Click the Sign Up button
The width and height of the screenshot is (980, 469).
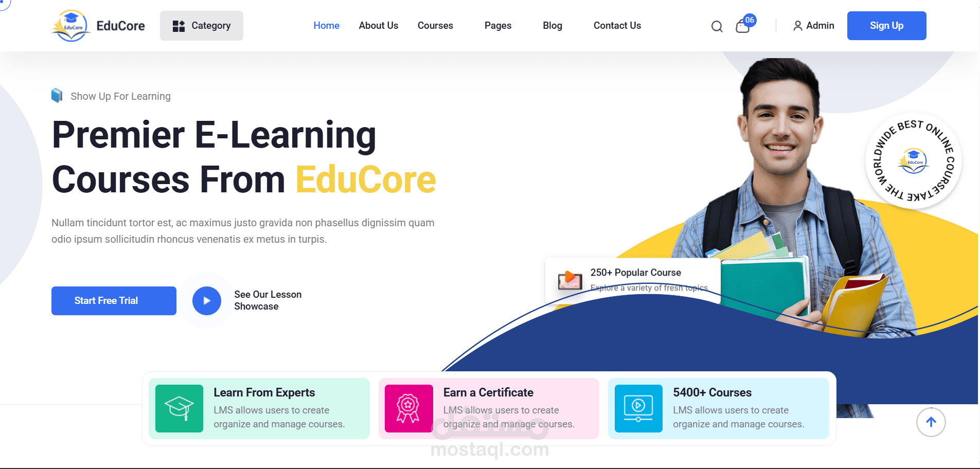886,26
